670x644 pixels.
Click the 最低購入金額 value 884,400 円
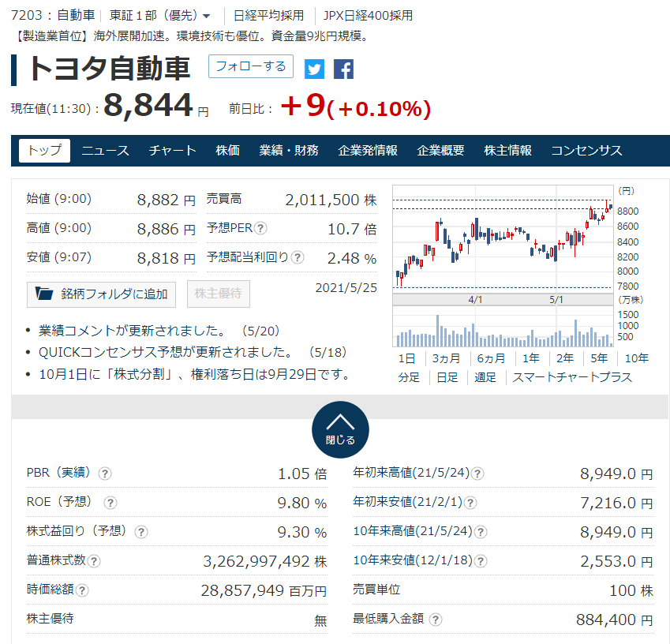click(x=615, y=620)
